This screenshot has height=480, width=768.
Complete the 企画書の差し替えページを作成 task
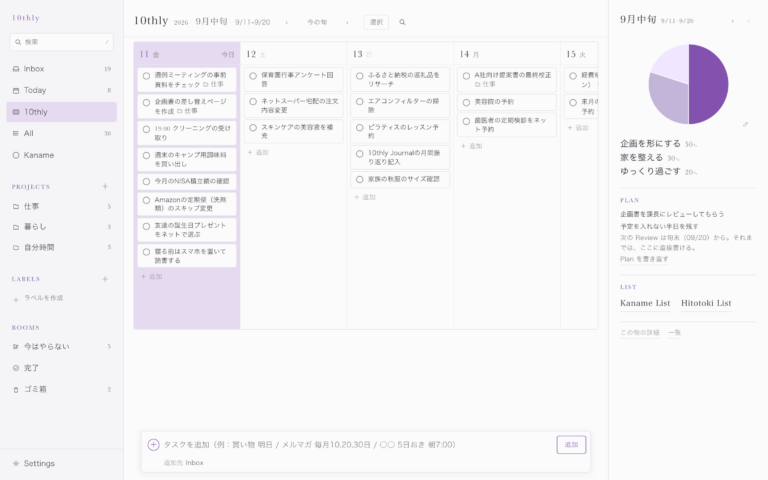coord(146,102)
